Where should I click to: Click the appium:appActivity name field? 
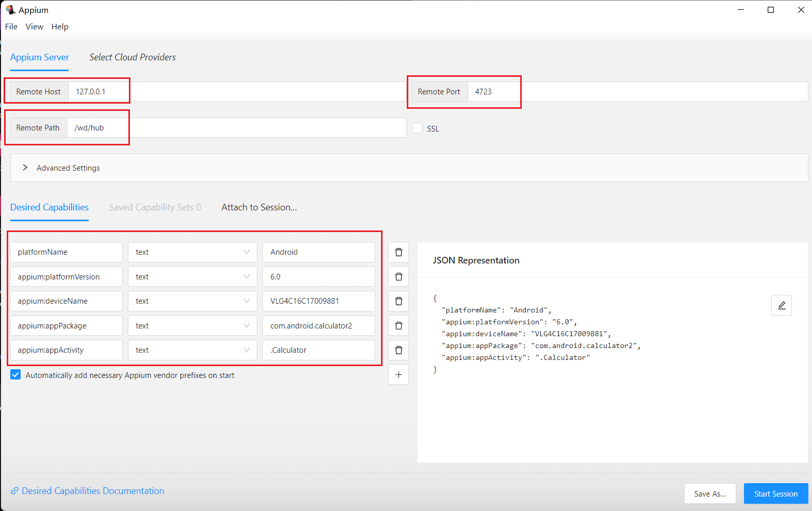pos(67,350)
